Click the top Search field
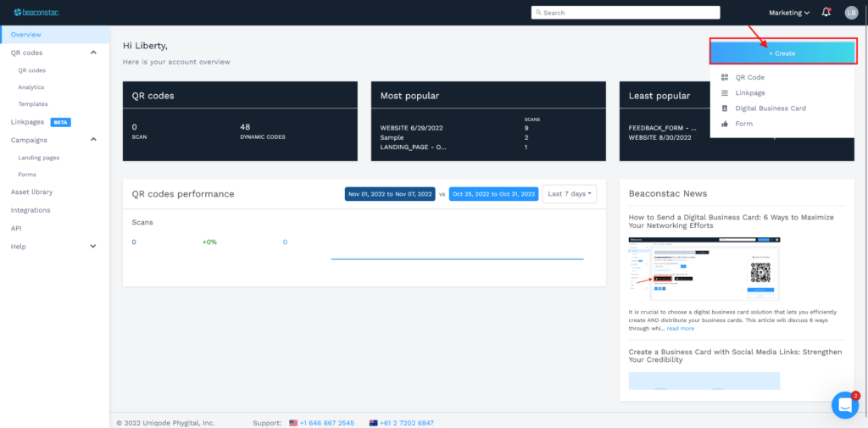 [625, 13]
